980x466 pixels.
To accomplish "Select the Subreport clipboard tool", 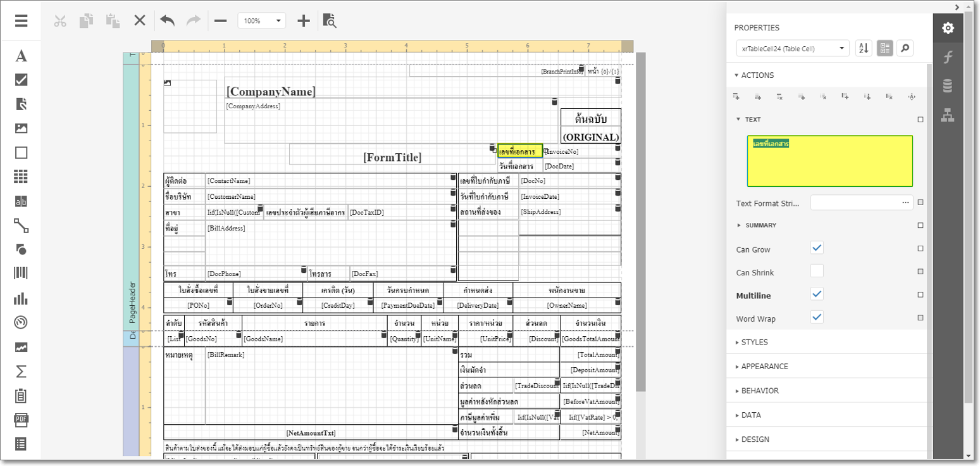I will click(21, 396).
